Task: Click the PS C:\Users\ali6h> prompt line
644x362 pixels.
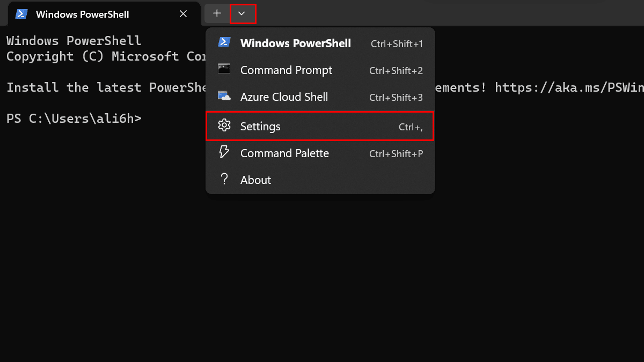Action: click(74, 119)
